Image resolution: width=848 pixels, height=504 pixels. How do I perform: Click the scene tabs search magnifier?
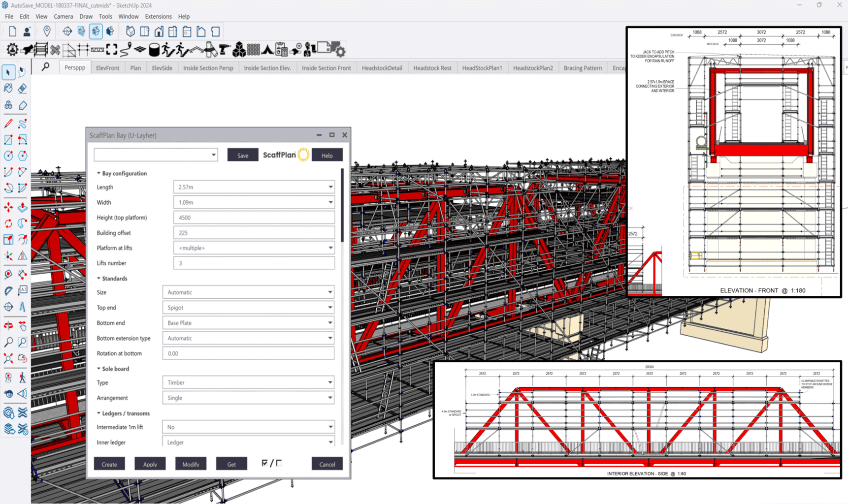(45, 66)
